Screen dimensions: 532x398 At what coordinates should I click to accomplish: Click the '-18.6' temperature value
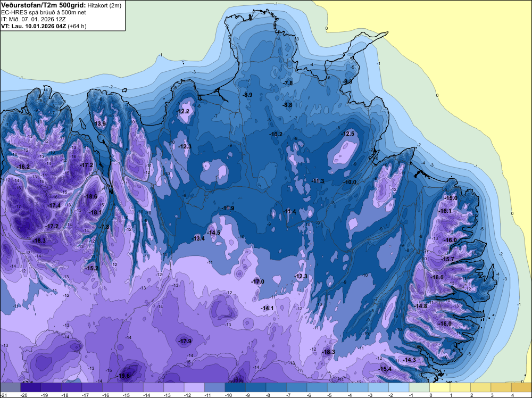pyautogui.click(x=91, y=196)
